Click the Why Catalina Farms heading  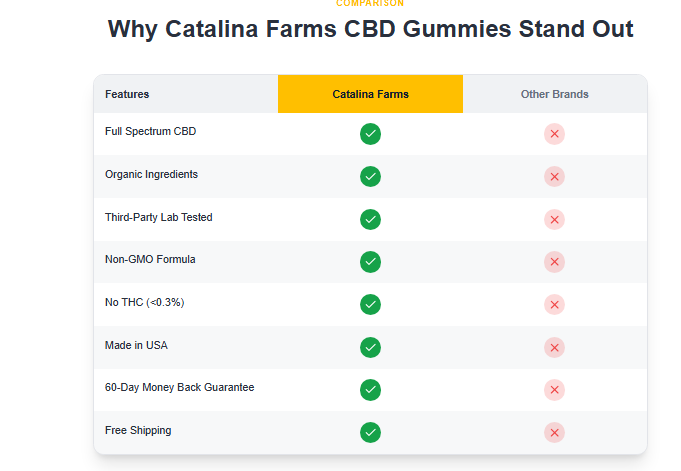pyautogui.click(x=370, y=29)
